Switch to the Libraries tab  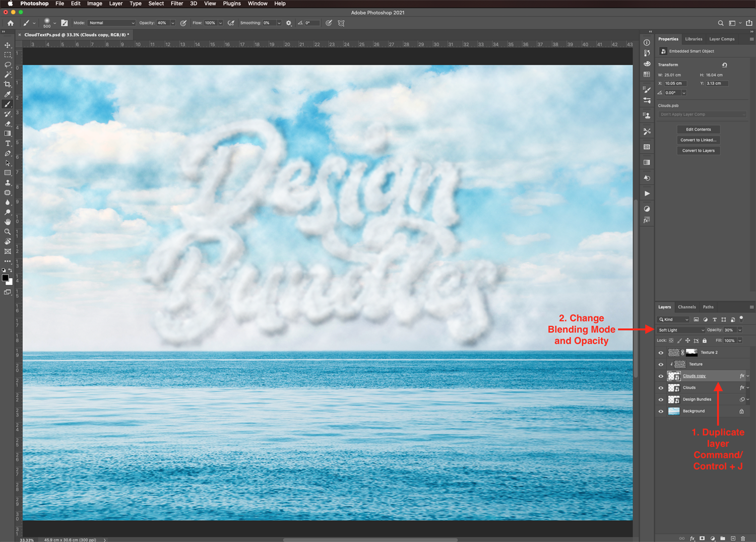[x=694, y=39]
